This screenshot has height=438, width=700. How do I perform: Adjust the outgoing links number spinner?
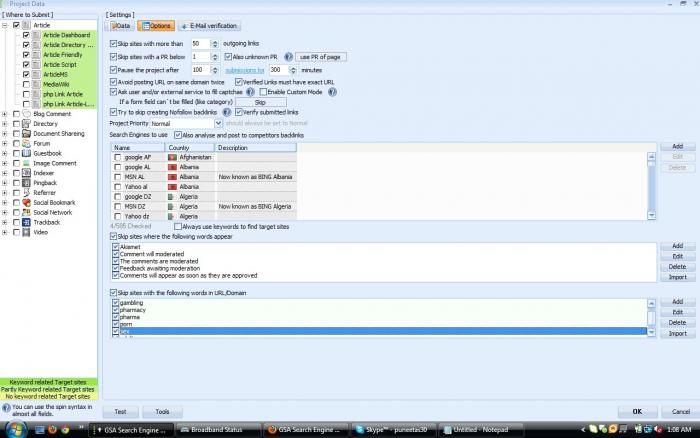point(215,43)
